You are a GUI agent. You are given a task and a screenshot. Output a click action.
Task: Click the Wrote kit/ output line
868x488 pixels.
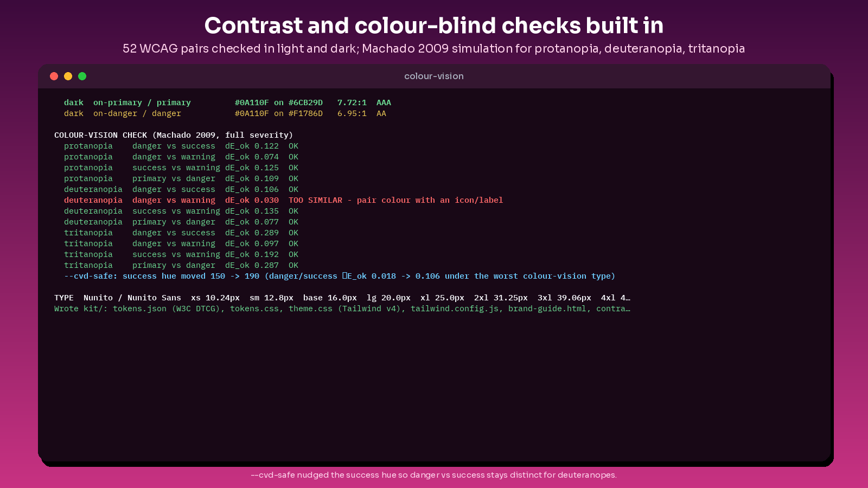(342, 309)
